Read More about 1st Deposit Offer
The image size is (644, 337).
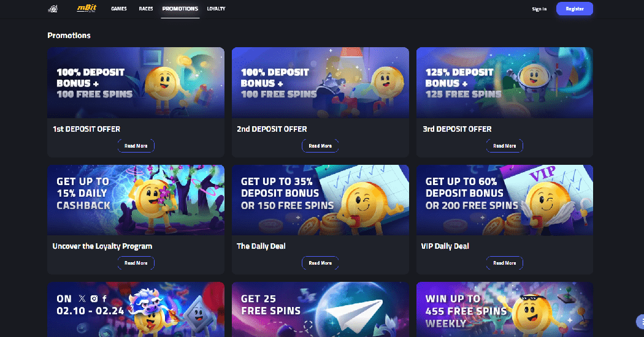click(x=136, y=146)
